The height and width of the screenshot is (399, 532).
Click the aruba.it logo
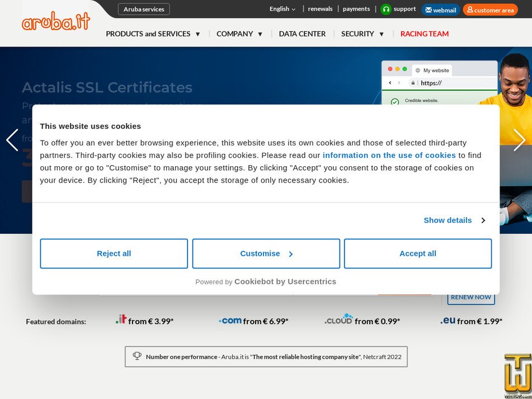pos(55,22)
